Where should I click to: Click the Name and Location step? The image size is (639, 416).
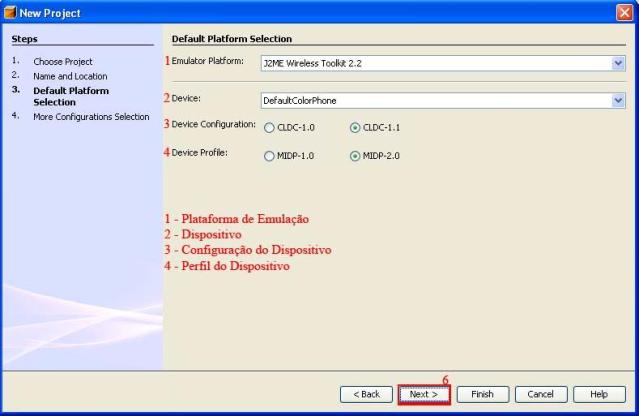(x=70, y=76)
